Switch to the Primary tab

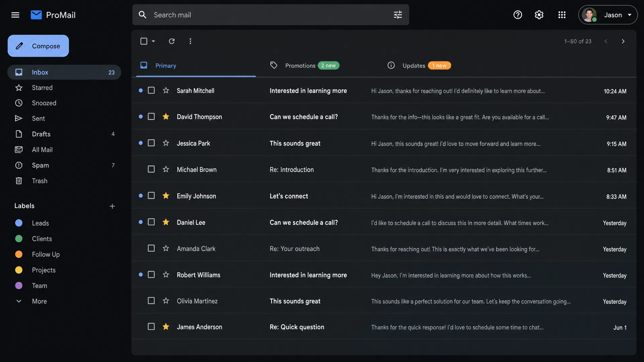[196, 65]
